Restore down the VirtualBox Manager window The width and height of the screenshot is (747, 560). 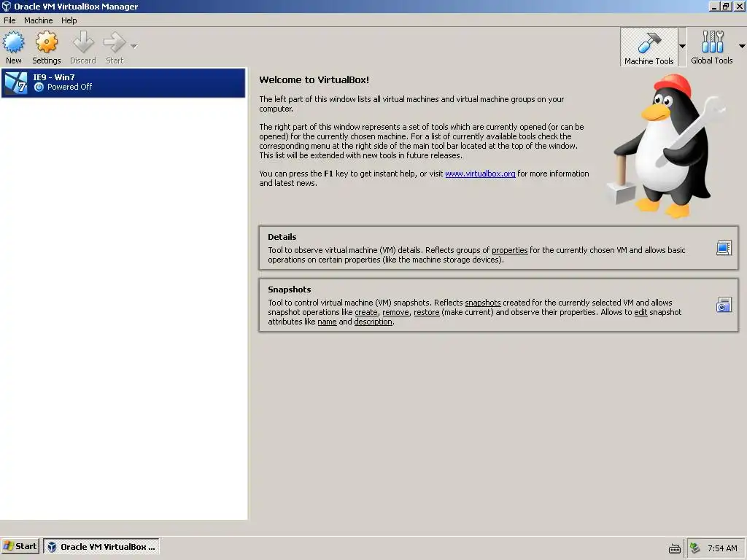pyautogui.click(x=726, y=6)
